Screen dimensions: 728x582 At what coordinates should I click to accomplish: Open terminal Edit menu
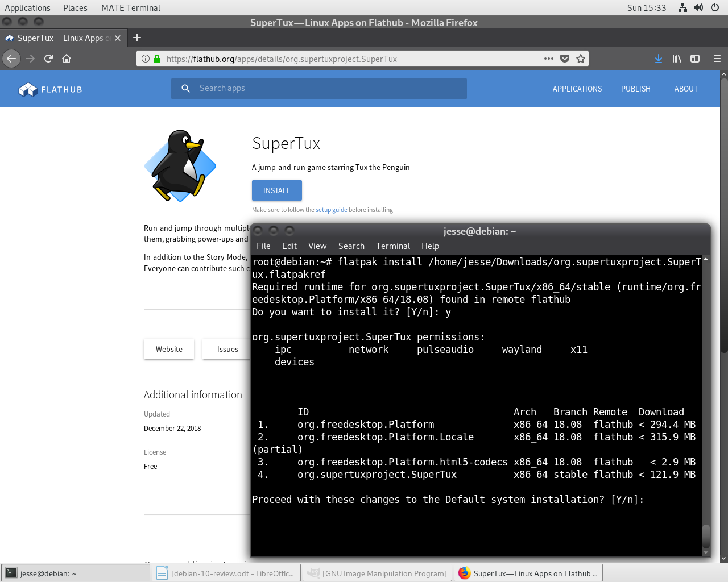coord(289,246)
